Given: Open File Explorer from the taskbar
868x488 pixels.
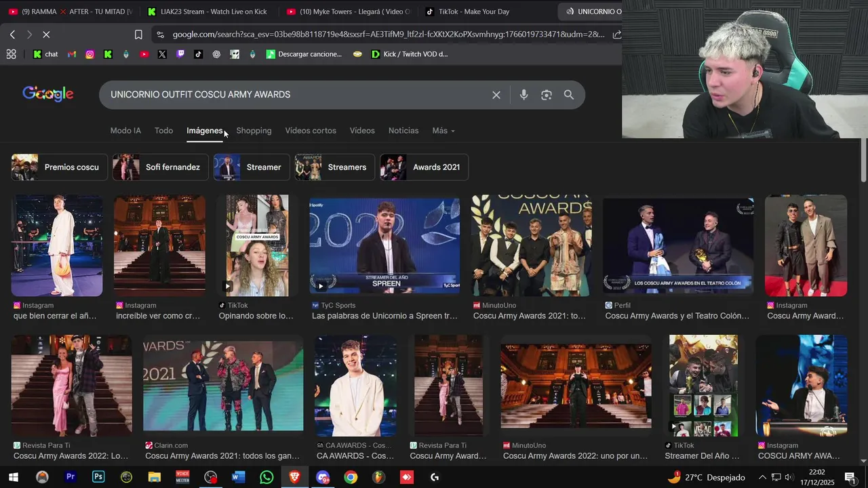Looking at the screenshot, I should pos(155,477).
